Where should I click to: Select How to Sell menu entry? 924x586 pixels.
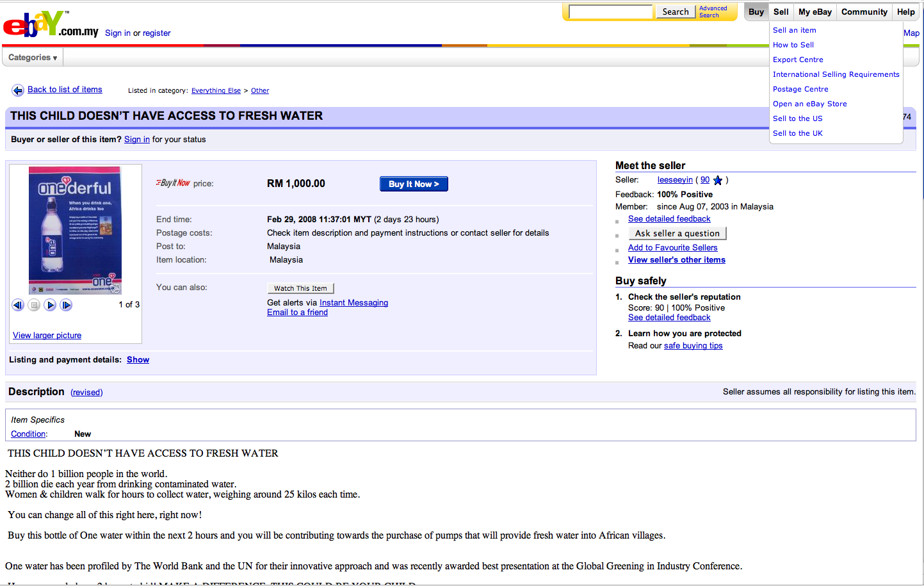pyautogui.click(x=793, y=45)
